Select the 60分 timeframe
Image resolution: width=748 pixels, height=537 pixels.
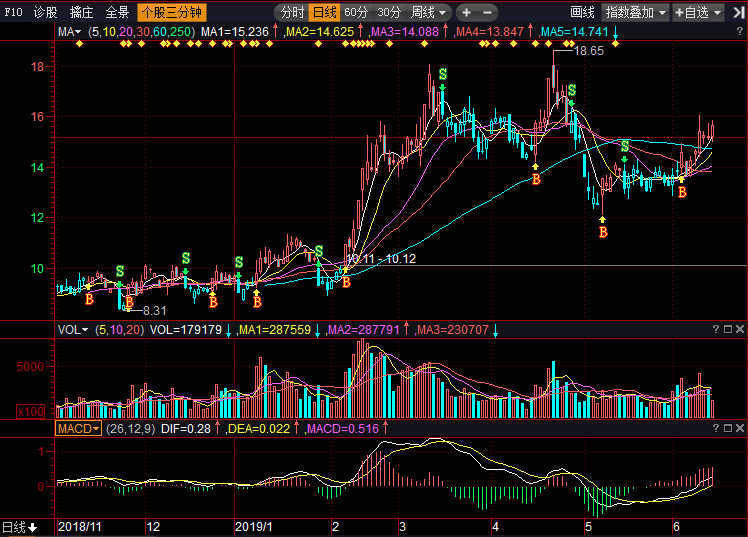(356, 12)
